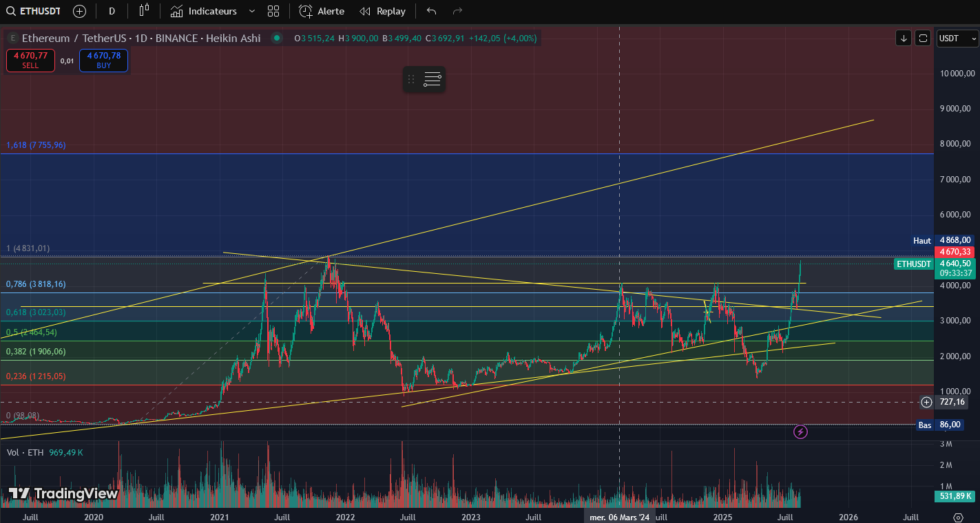Toggle the green market status dot
Image resolution: width=980 pixels, height=523 pixels.
point(277,39)
